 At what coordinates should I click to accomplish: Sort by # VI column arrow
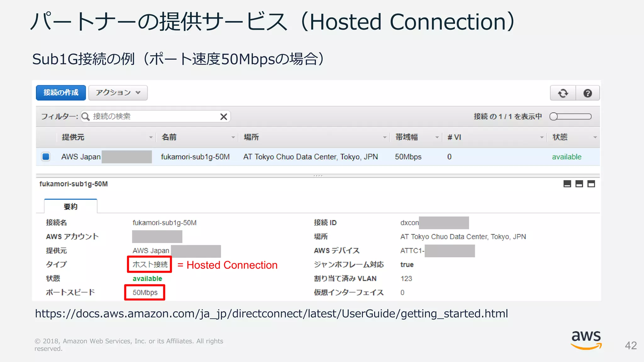(x=542, y=137)
